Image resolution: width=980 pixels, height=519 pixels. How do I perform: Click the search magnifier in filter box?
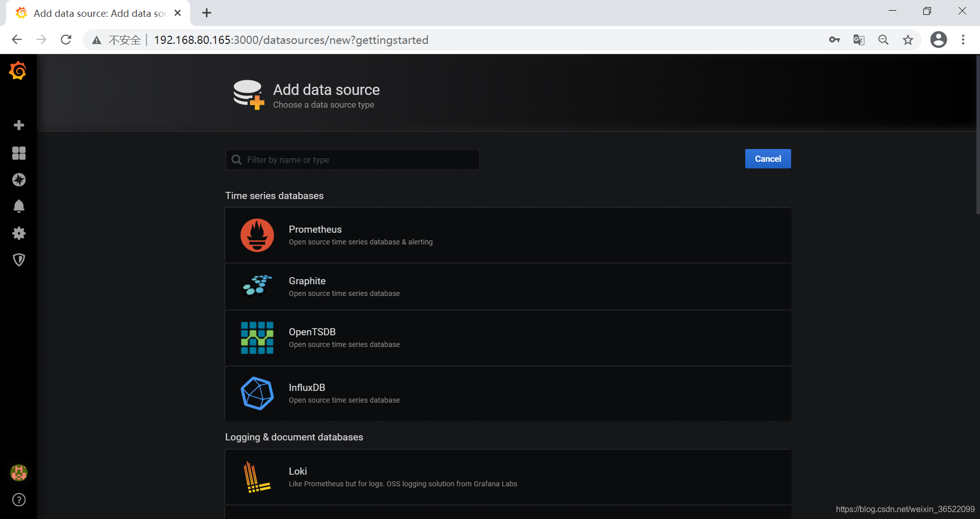pos(236,160)
